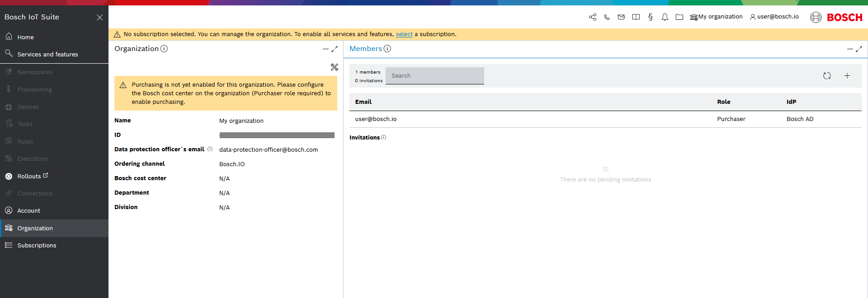Click Bosch.IO ordering channel value

(x=232, y=164)
